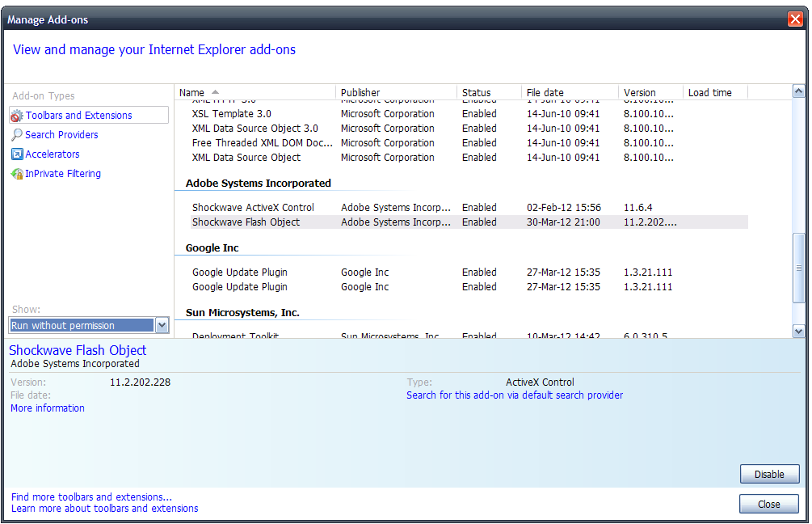Image resolution: width=812 pixels, height=524 pixels.
Task: Open the Show filter dropdown
Action: click(161, 324)
